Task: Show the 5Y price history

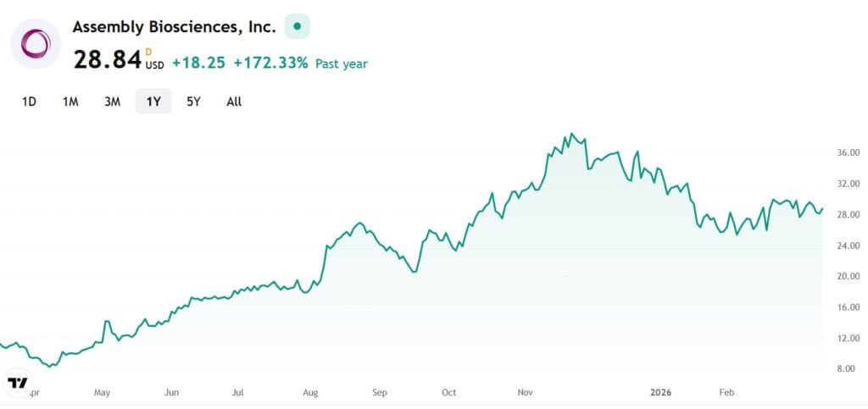Action: click(193, 102)
